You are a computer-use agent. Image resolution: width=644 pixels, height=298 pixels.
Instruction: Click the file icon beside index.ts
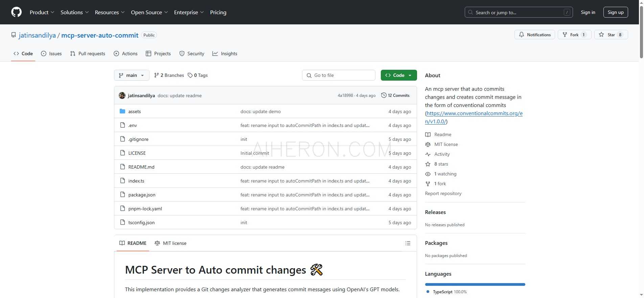coord(122,180)
